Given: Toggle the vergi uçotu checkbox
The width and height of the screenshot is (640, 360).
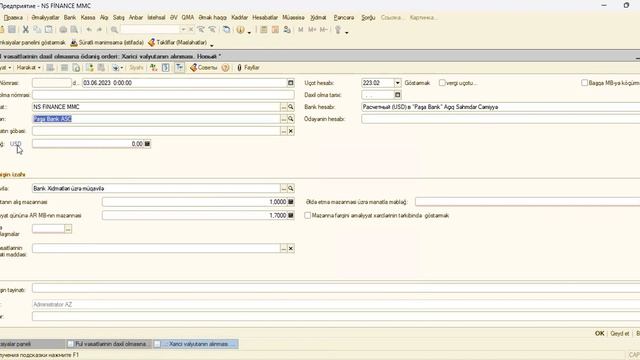Looking at the screenshot, I should [x=442, y=83].
